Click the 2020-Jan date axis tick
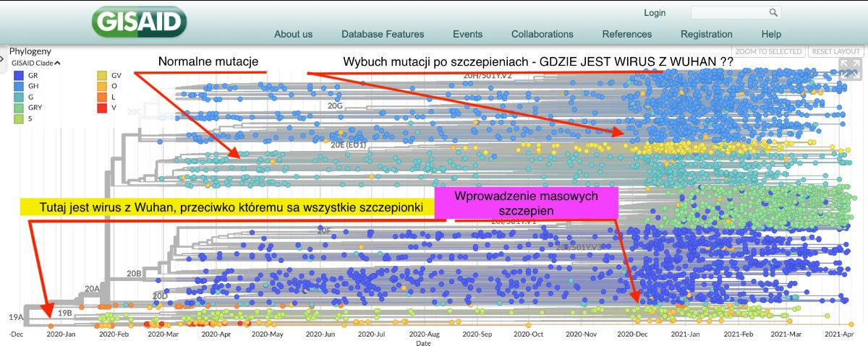The image size is (868, 346). pyautogui.click(x=60, y=334)
